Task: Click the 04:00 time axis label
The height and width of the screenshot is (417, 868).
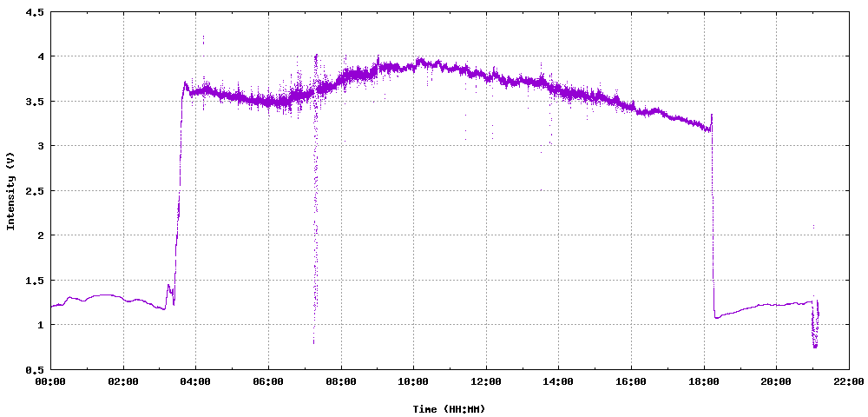Action: click(196, 381)
